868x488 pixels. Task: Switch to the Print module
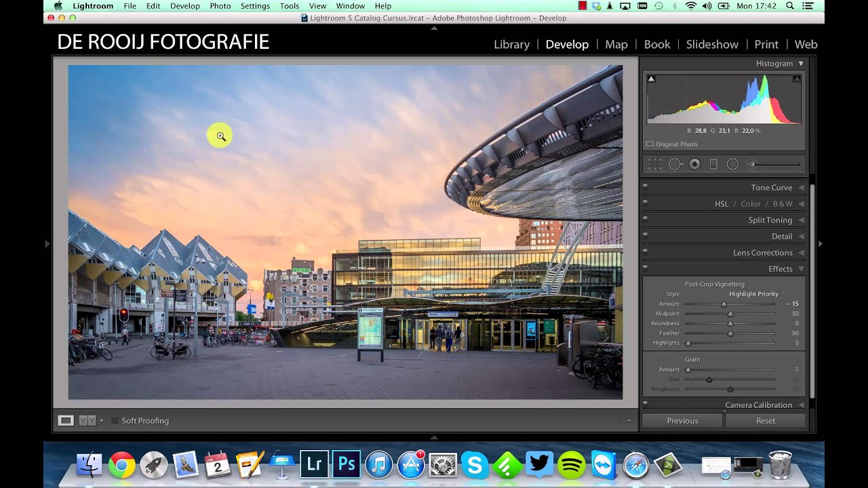click(766, 44)
